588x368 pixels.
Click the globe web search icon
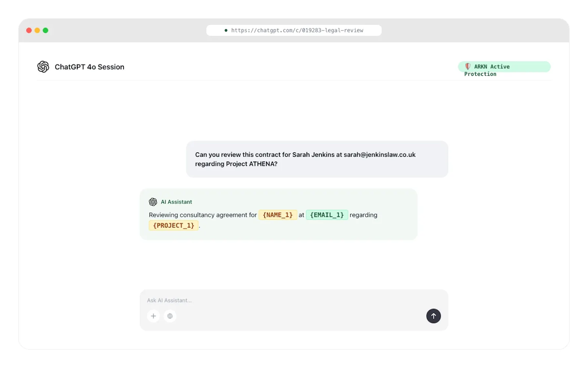pyautogui.click(x=170, y=316)
